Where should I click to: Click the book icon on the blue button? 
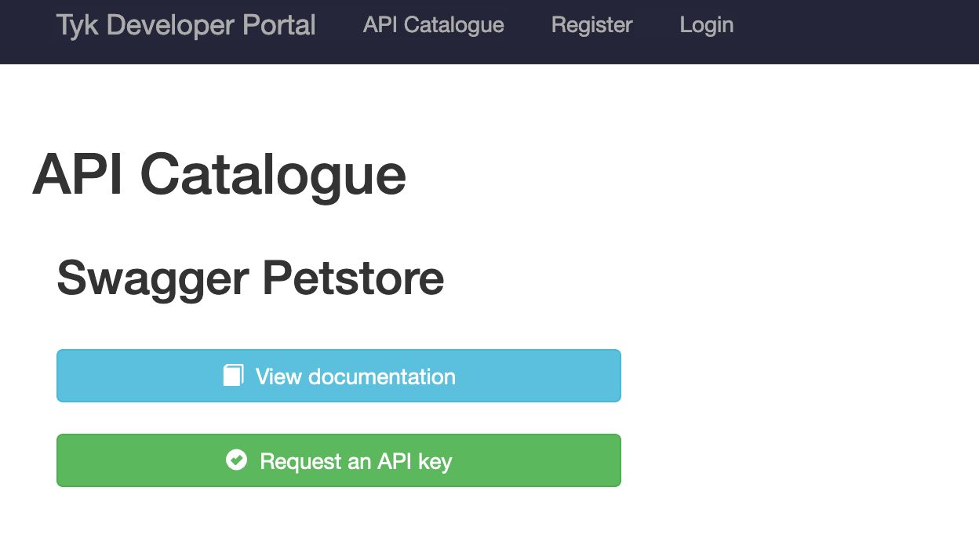(234, 376)
